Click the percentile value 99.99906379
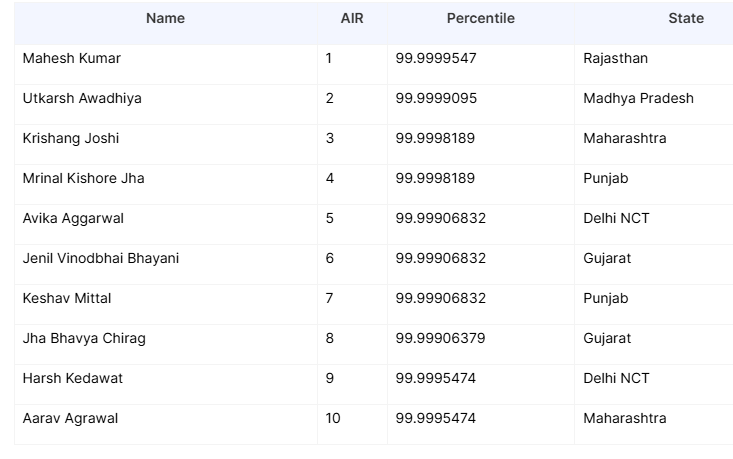This screenshot has width=733, height=459. coord(440,338)
